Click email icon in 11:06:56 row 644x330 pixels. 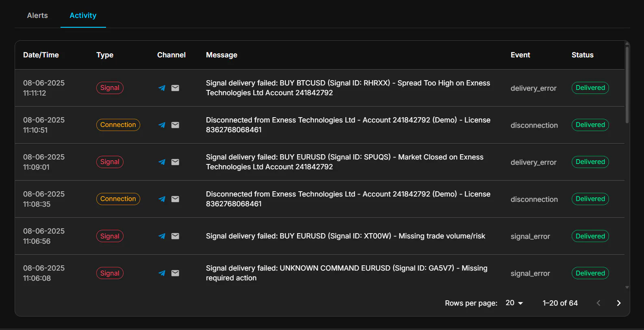pyautogui.click(x=175, y=236)
